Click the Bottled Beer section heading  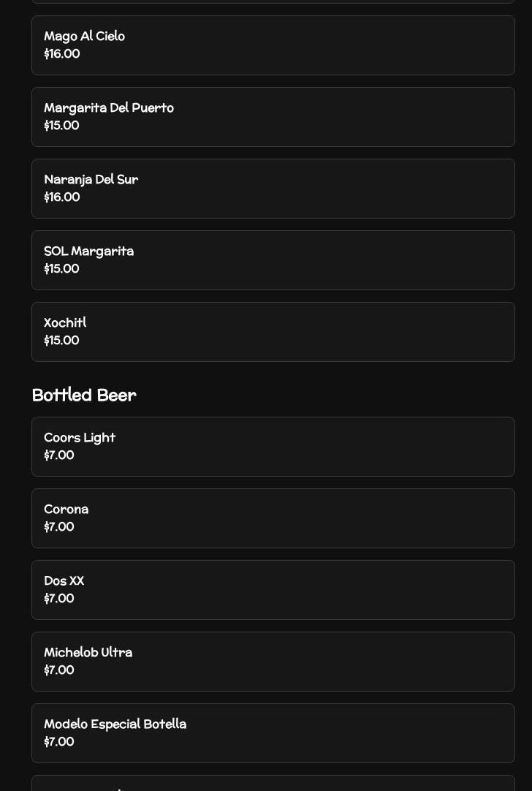click(84, 395)
